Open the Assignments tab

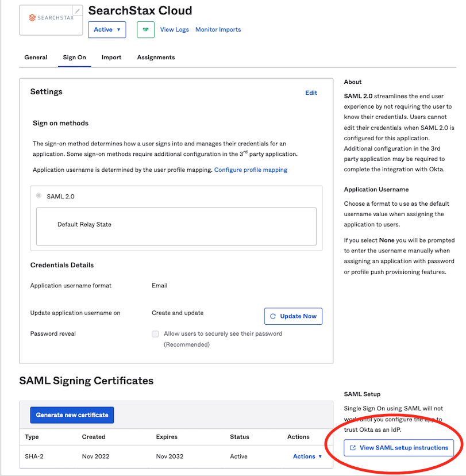156,57
